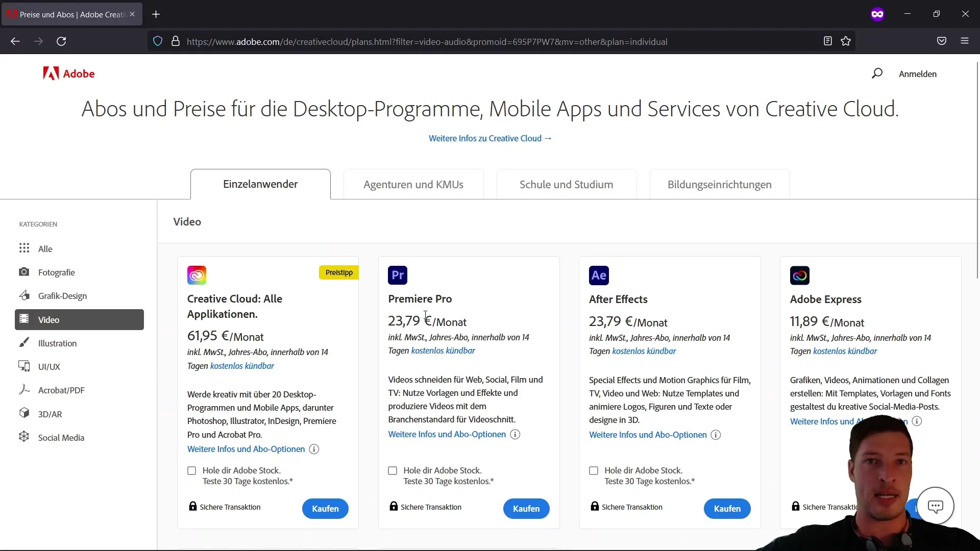Check Adobe Stock box in Creative Cloud card
The image size is (980, 551).
click(192, 470)
